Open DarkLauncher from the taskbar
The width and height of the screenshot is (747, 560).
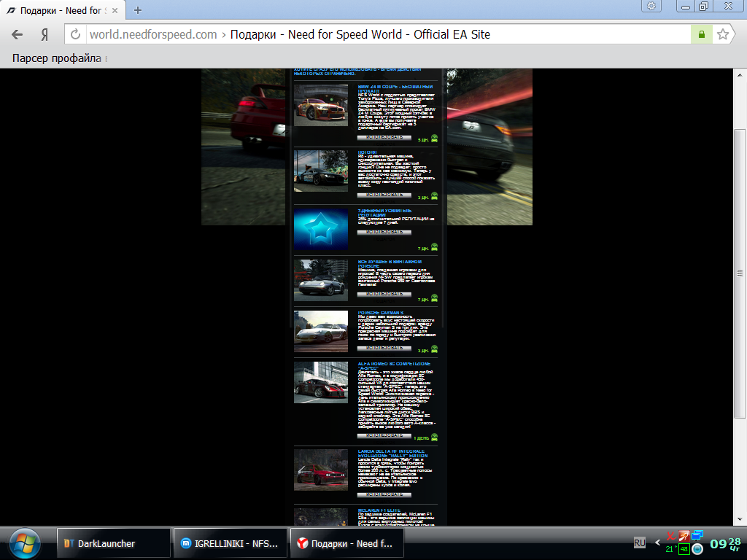113,543
